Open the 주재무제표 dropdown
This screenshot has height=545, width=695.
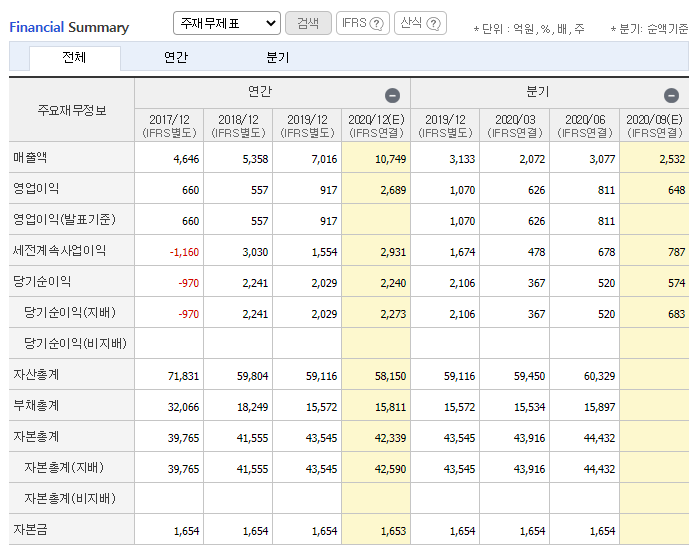pos(226,23)
